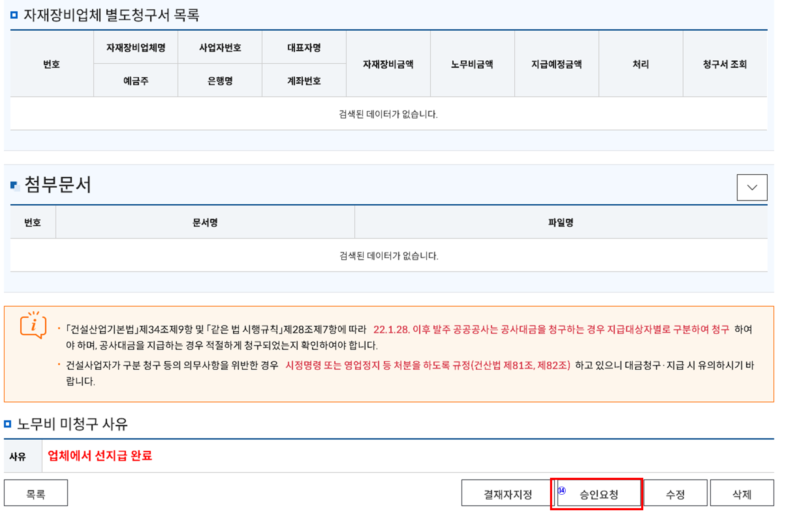Open 결재자지정 approver designation
812x528 pixels.
[507, 493]
